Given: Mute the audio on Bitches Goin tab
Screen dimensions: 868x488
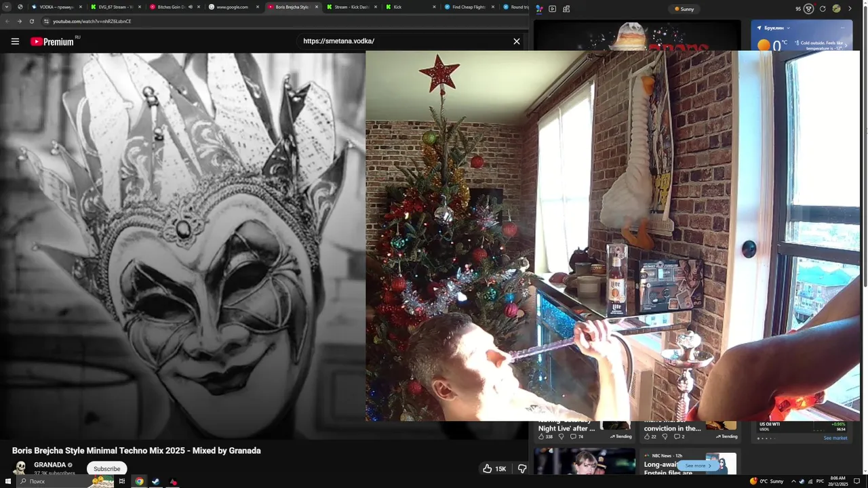Looking at the screenshot, I should (x=190, y=7).
